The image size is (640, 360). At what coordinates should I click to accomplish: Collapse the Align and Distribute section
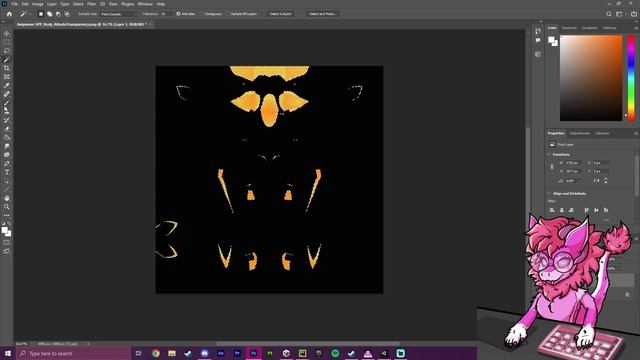549,193
